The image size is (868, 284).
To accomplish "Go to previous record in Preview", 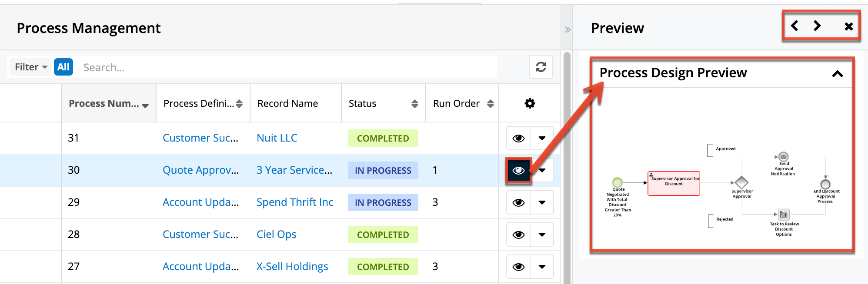I will tap(795, 26).
